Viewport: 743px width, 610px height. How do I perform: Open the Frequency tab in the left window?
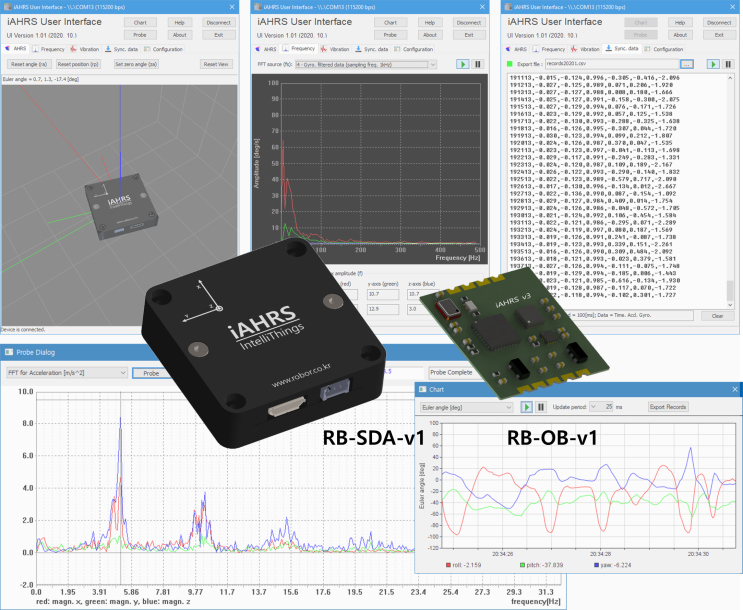[x=48, y=49]
